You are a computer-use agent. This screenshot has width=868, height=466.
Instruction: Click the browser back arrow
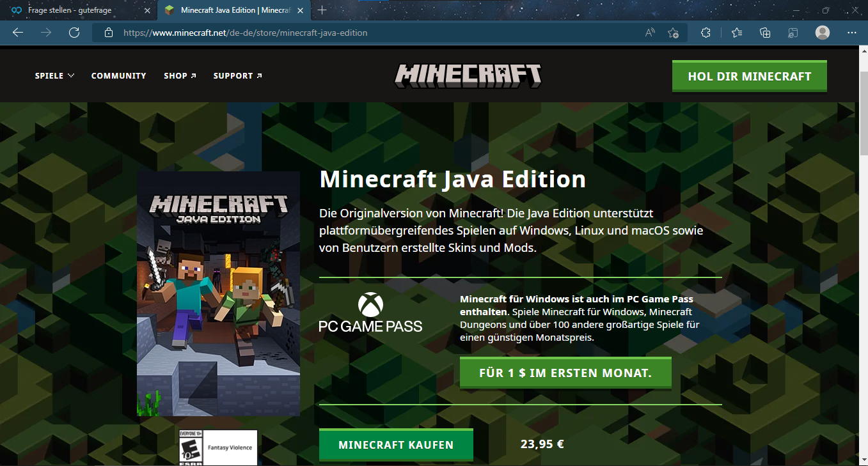click(18, 33)
